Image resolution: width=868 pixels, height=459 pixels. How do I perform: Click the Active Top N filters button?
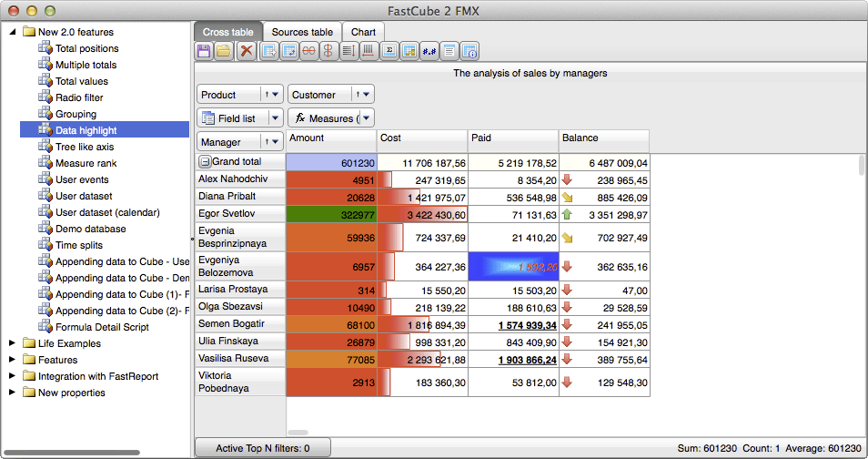[262, 448]
